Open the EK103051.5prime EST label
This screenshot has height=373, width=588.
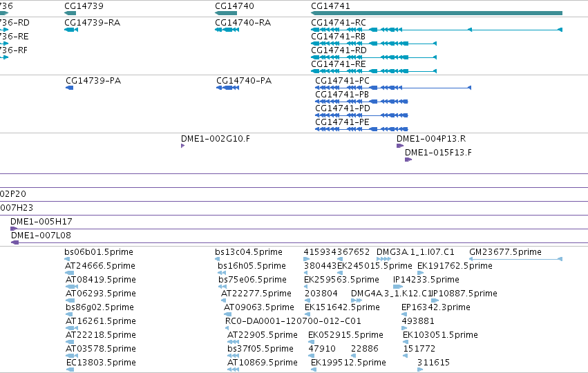click(x=440, y=335)
